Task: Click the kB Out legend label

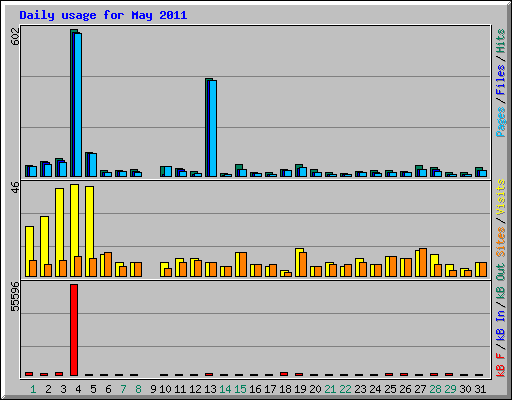Action: [x=500, y=282]
